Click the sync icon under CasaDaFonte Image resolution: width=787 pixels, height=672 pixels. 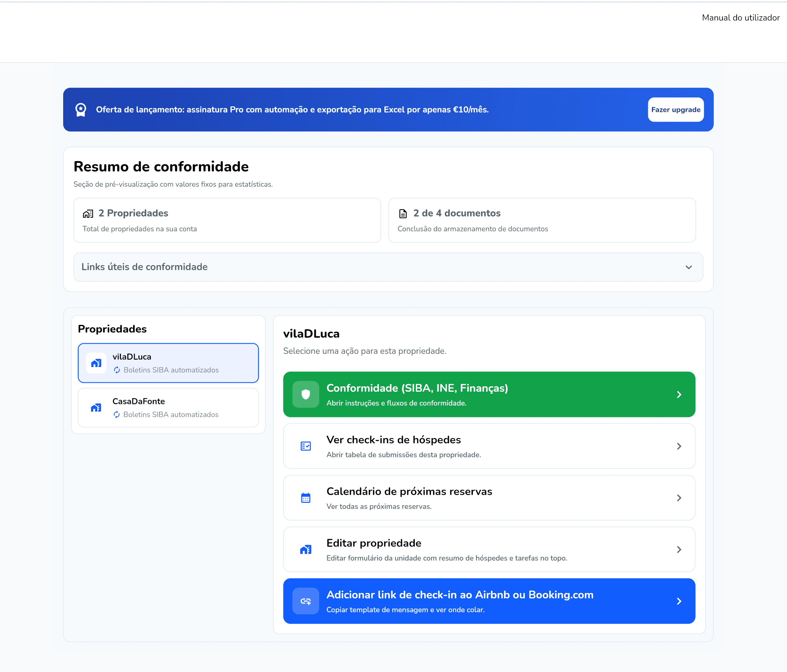click(x=117, y=415)
